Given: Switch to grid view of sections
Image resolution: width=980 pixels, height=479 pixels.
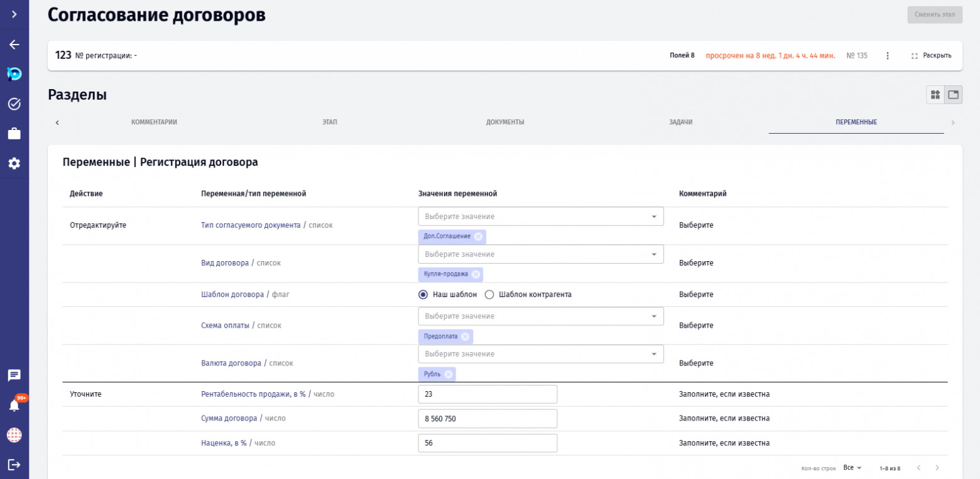Looking at the screenshot, I should 935,95.
